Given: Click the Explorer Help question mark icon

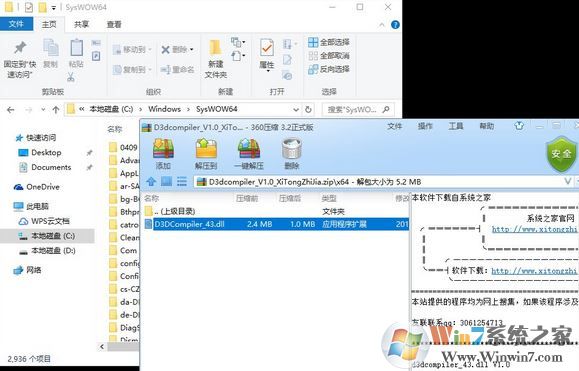Looking at the screenshot, I should coord(395,25).
